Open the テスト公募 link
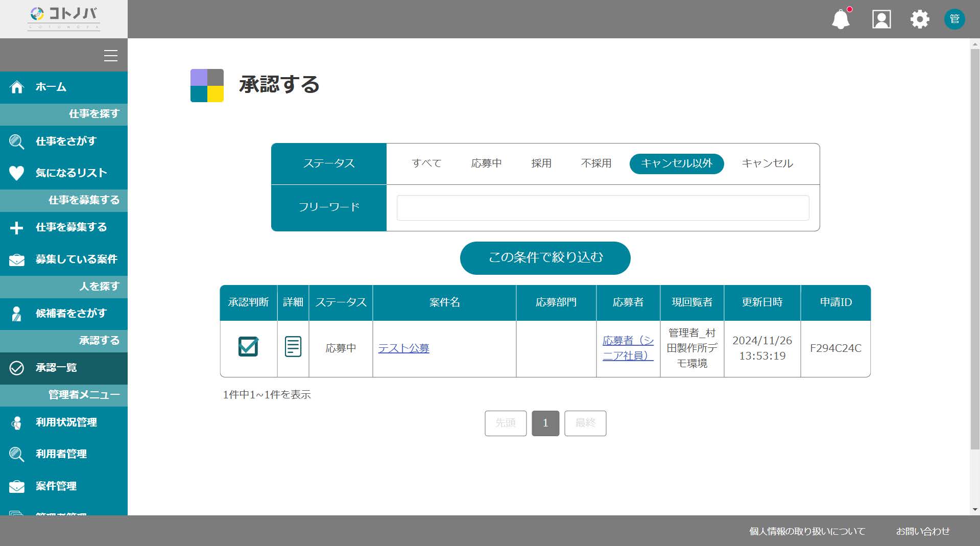The image size is (980, 546). 403,348
